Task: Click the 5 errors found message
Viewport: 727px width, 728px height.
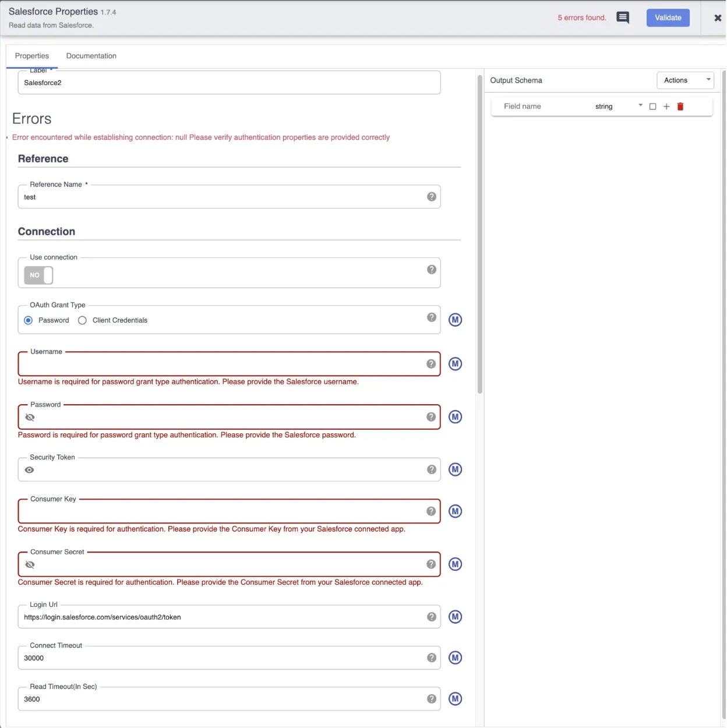Action: tap(582, 17)
